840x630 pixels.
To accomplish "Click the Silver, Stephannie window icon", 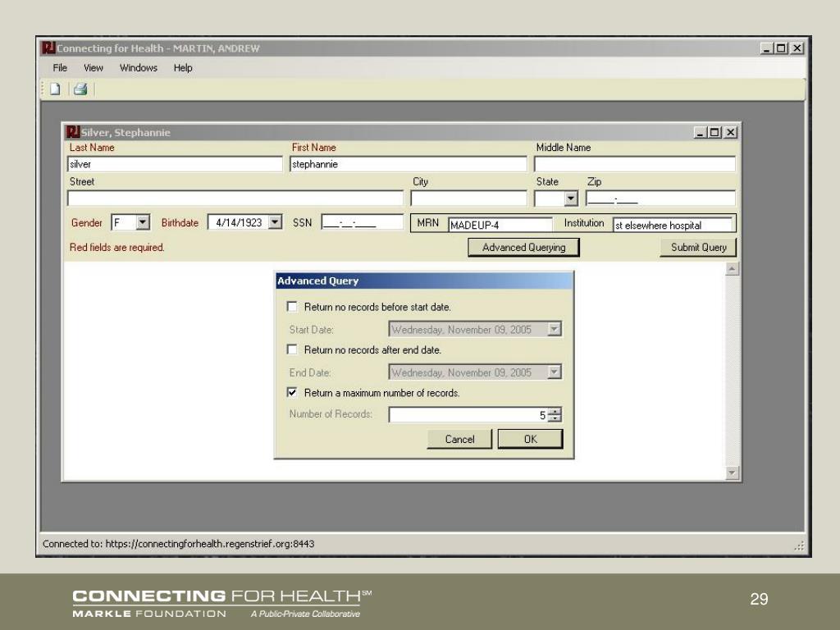I will [72, 132].
